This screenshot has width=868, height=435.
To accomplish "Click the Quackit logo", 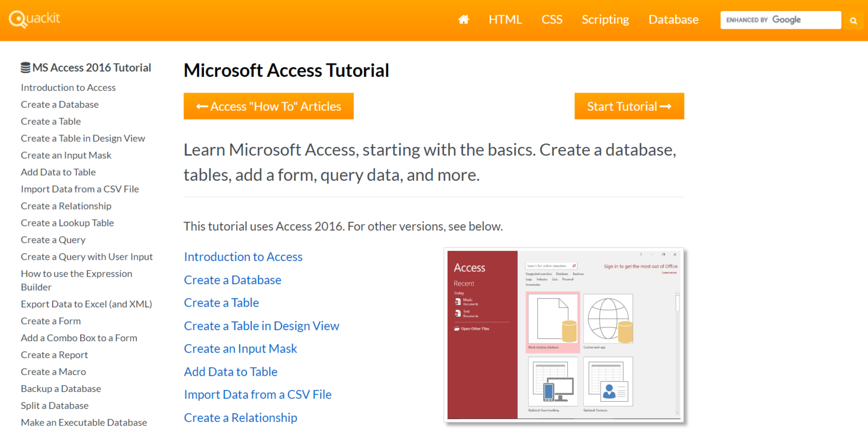I will pyautogui.click(x=34, y=18).
